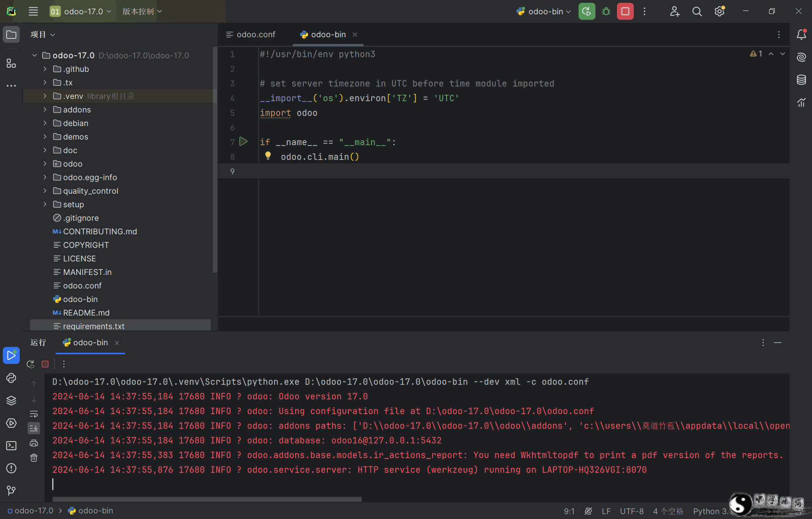Open the Terminal tool window
812x519 pixels.
(x=11, y=445)
